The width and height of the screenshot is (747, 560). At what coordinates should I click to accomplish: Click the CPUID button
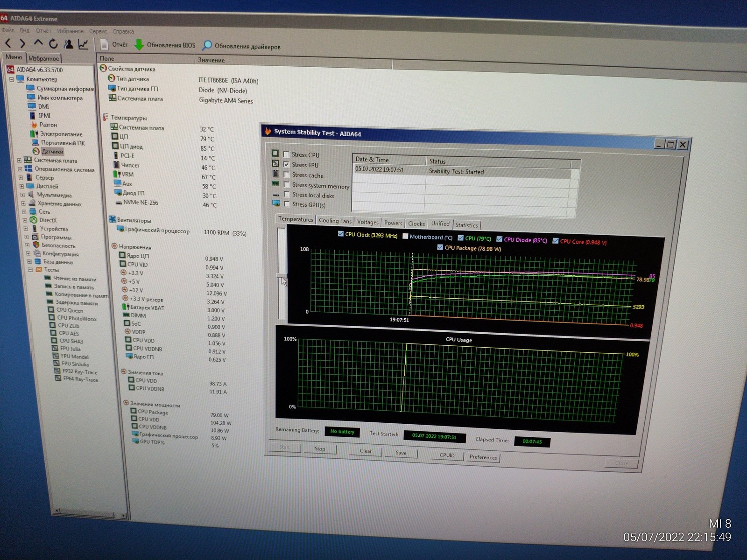[447, 455]
